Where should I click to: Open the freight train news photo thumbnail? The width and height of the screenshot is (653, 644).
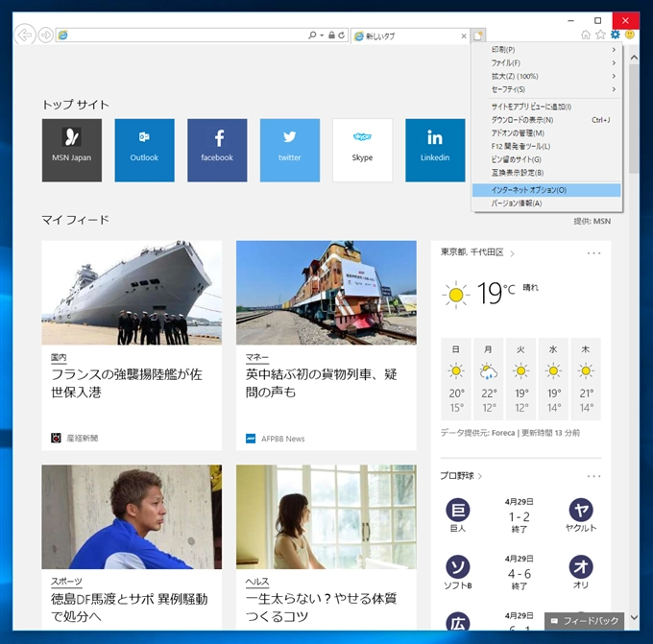pyautogui.click(x=326, y=293)
